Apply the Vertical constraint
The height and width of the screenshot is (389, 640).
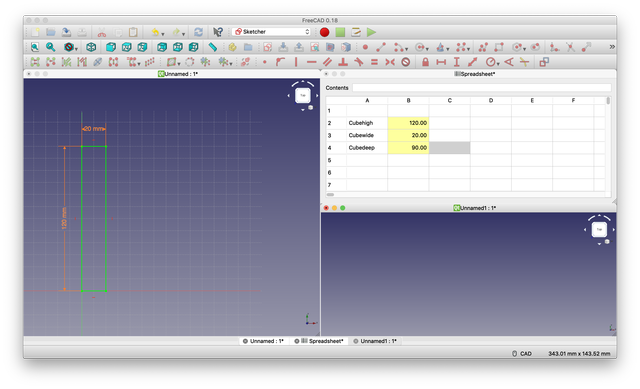click(296, 62)
